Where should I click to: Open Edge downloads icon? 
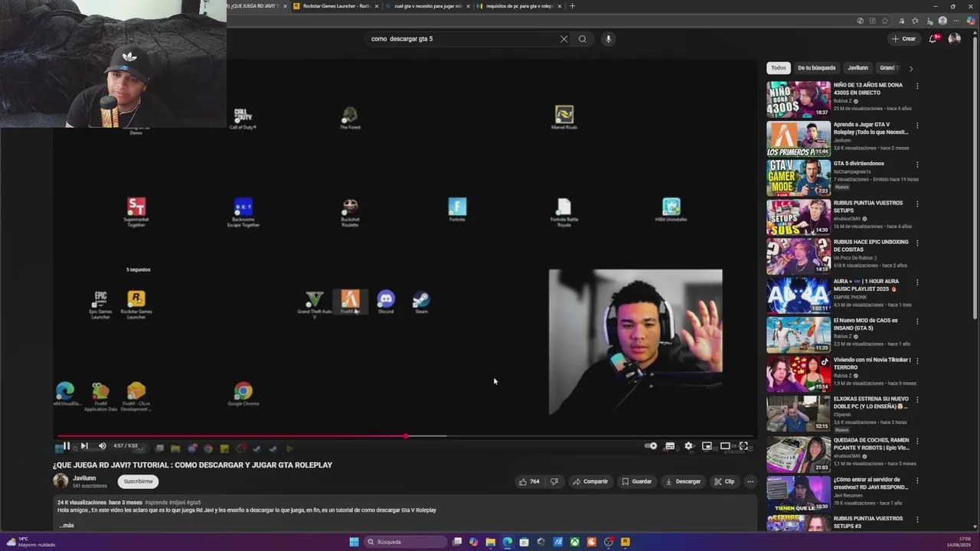(929, 21)
